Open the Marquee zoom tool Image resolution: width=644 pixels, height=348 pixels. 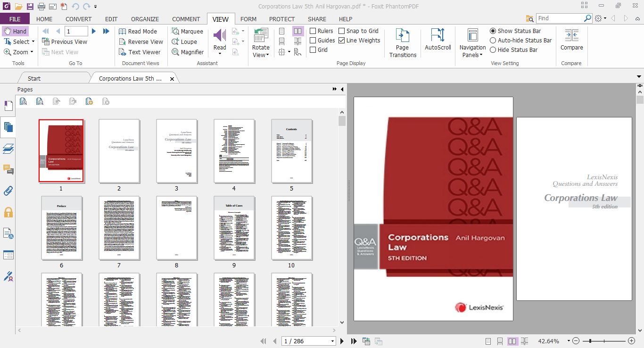[x=187, y=31]
